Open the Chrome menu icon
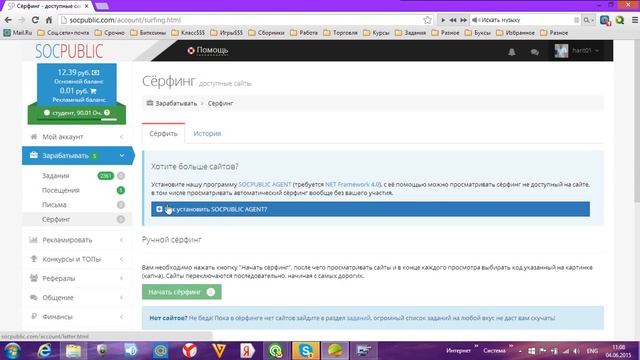Viewport: 640px width, 360px height. 635,20
